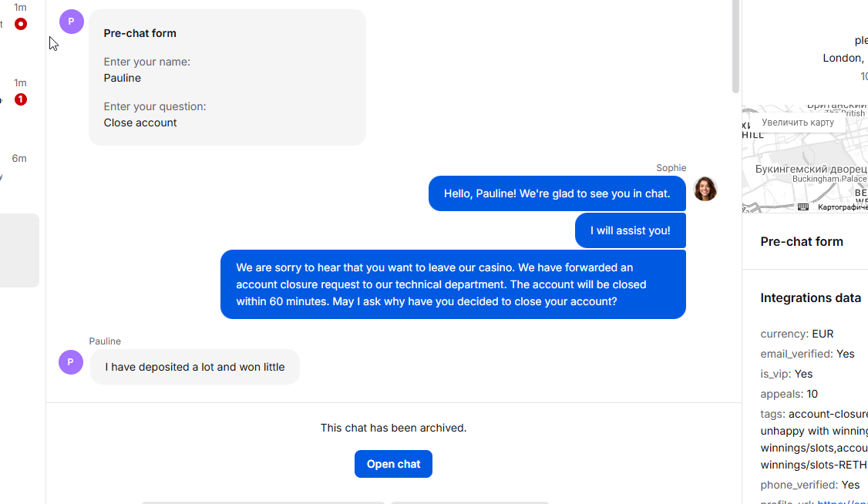868x504 pixels.
Task: Click Pauline's avatar beside the pre-chat form
Action: click(71, 22)
